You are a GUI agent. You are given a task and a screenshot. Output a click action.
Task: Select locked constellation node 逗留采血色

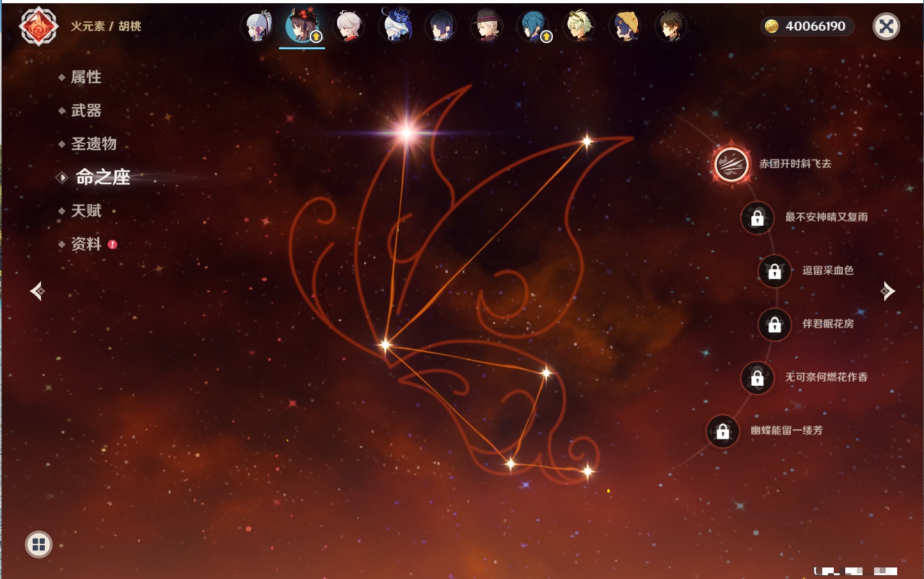tap(774, 271)
